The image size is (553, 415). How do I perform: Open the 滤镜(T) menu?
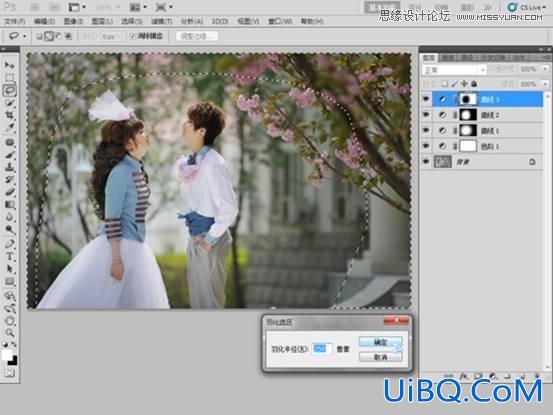point(162,22)
